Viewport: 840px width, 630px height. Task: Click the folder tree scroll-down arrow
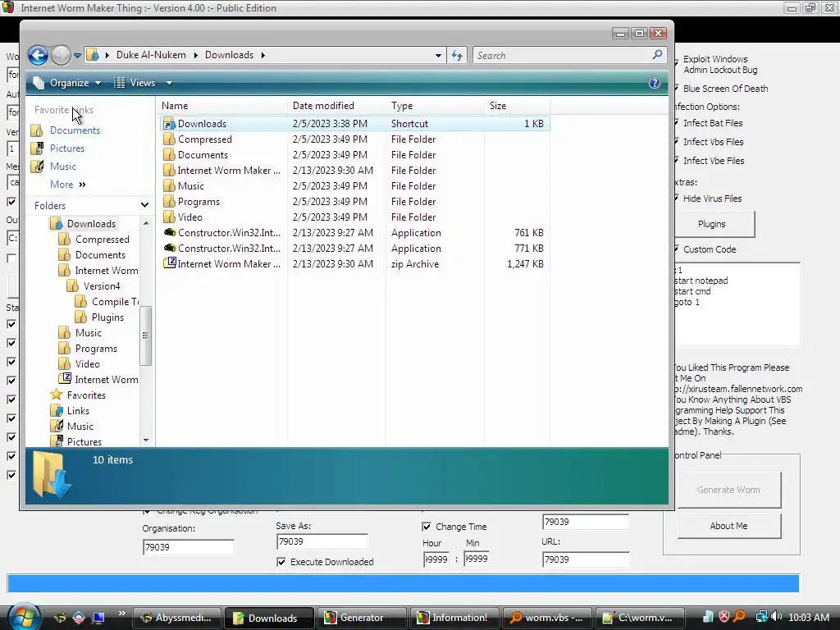point(146,441)
